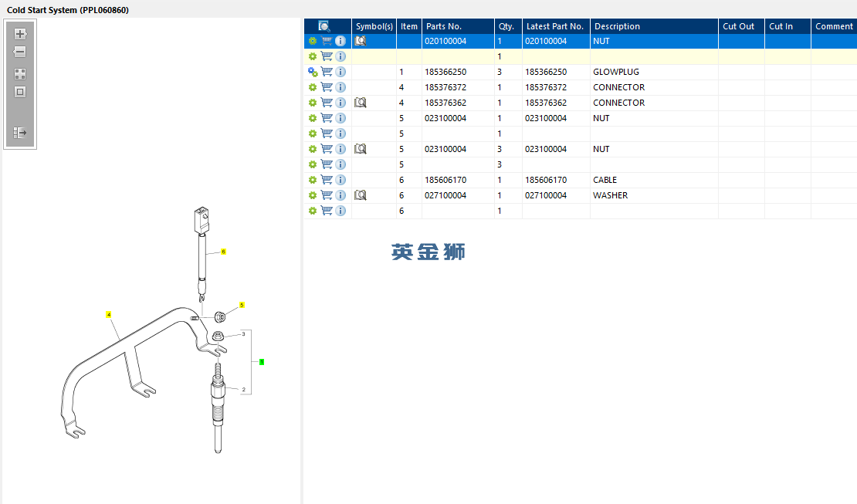Select part number 027100004 in Parts No. column

pos(445,195)
